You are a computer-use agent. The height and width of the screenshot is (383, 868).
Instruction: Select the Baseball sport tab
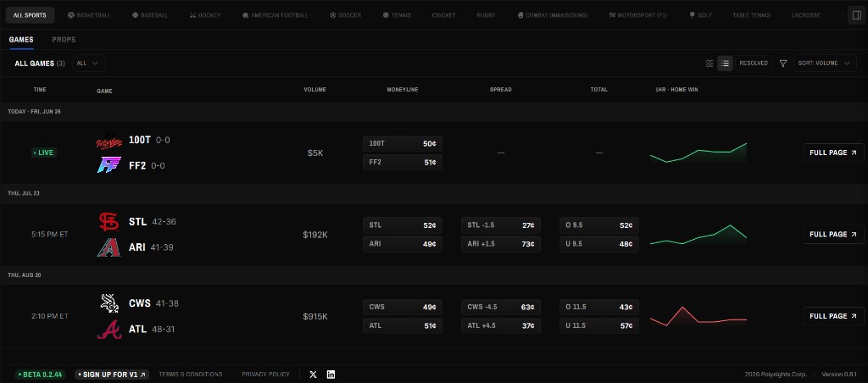pyautogui.click(x=150, y=15)
